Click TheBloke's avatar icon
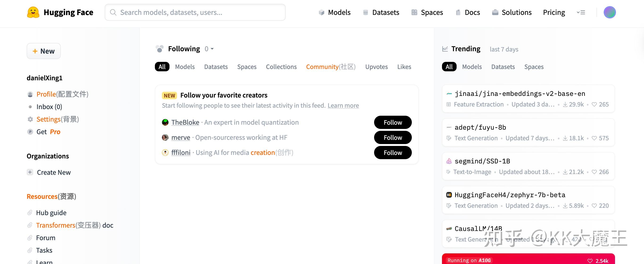Image resolution: width=644 pixels, height=264 pixels. pyautogui.click(x=165, y=123)
